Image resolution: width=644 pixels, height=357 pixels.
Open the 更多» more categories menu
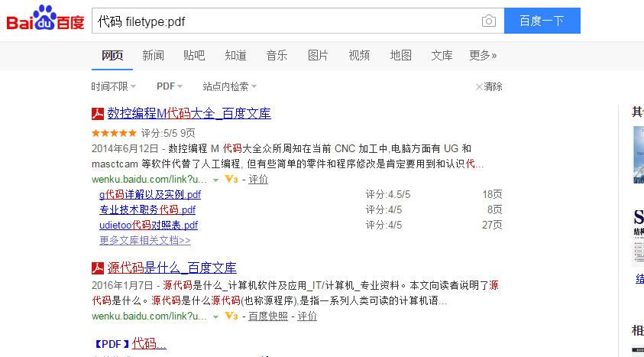coord(483,56)
